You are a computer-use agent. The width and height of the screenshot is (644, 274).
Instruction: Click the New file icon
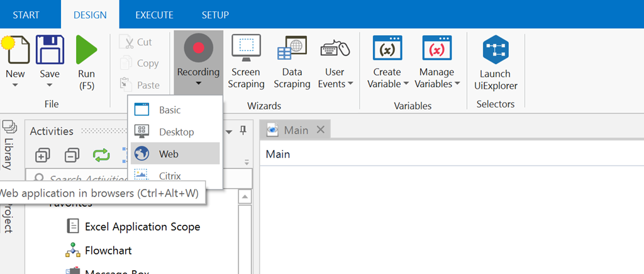(x=15, y=50)
